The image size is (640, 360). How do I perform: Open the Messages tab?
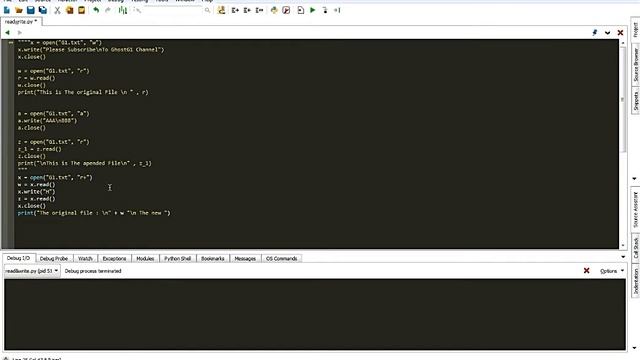click(245, 259)
